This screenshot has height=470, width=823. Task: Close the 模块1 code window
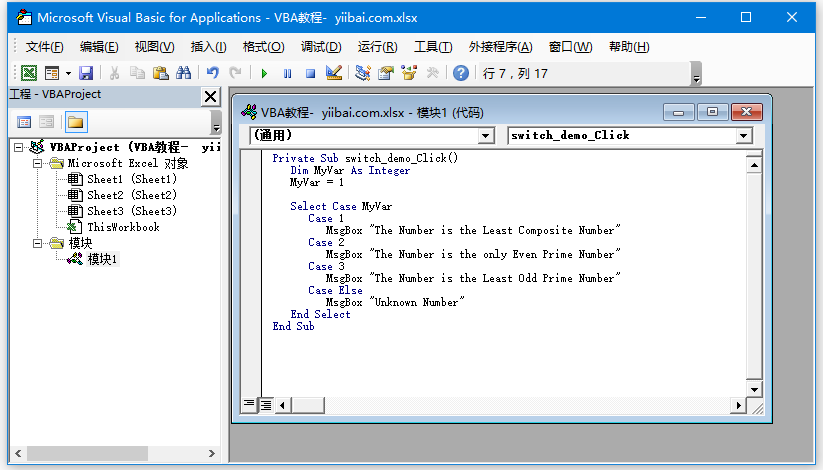[746, 112]
